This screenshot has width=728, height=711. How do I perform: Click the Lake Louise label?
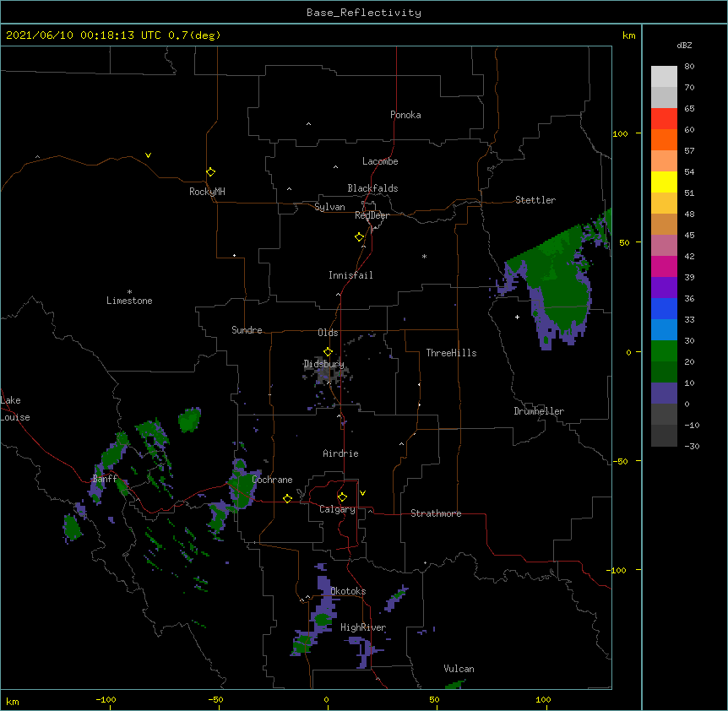coord(15,409)
